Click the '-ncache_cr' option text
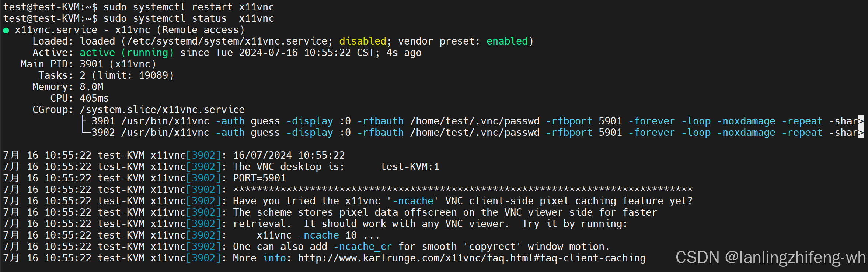 pos(363,247)
